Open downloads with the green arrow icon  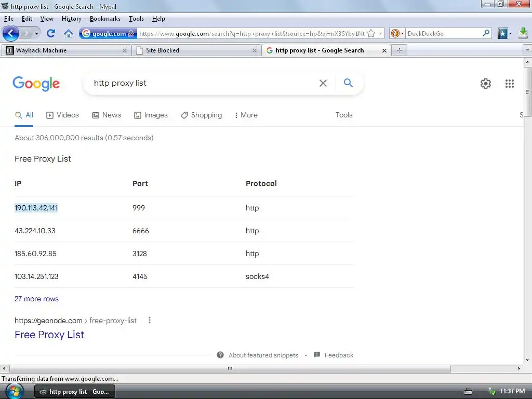(x=523, y=33)
